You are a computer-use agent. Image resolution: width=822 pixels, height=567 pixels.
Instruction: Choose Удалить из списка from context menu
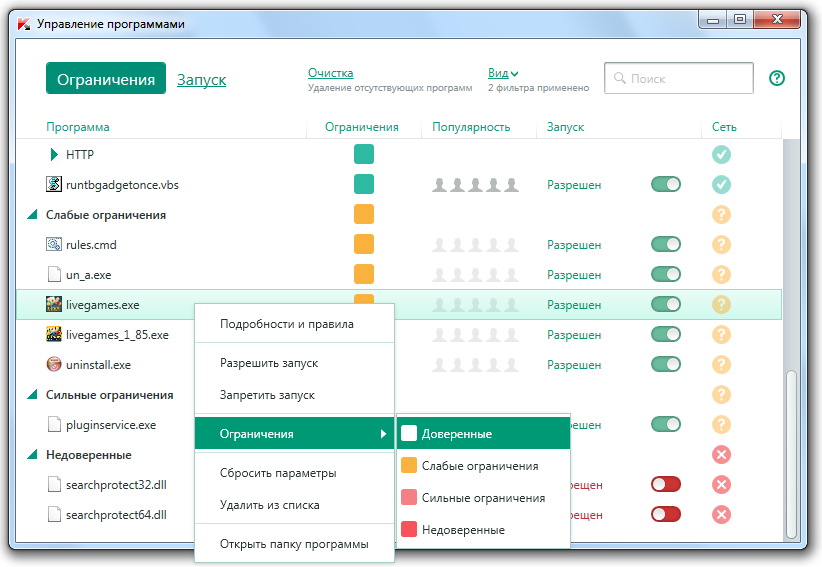[x=294, y=505]
